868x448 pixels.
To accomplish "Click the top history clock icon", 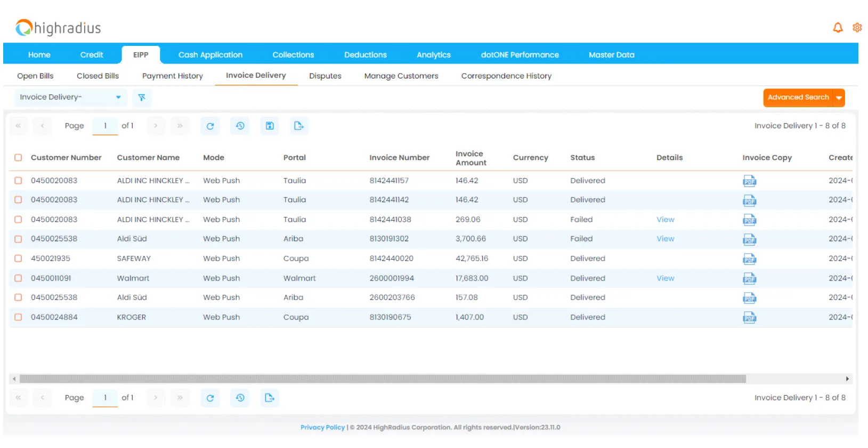I will (x=240, y=126).
